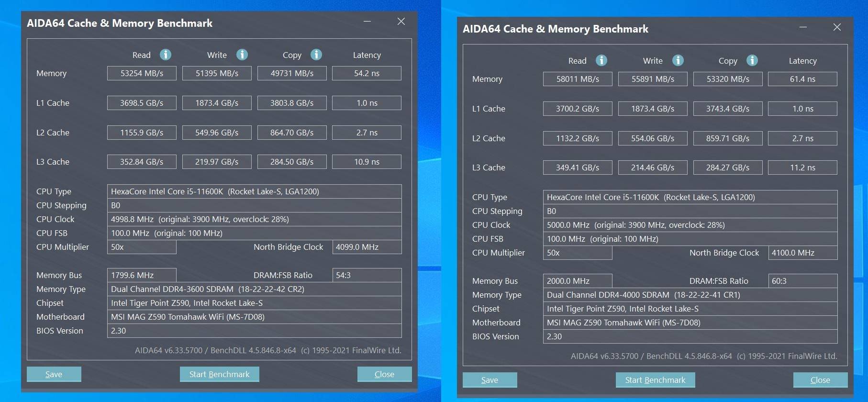Click North Bridge Clock 4099.0 MHz
Viewport: 868px width, 402px height.
click(x=367, y=247)
